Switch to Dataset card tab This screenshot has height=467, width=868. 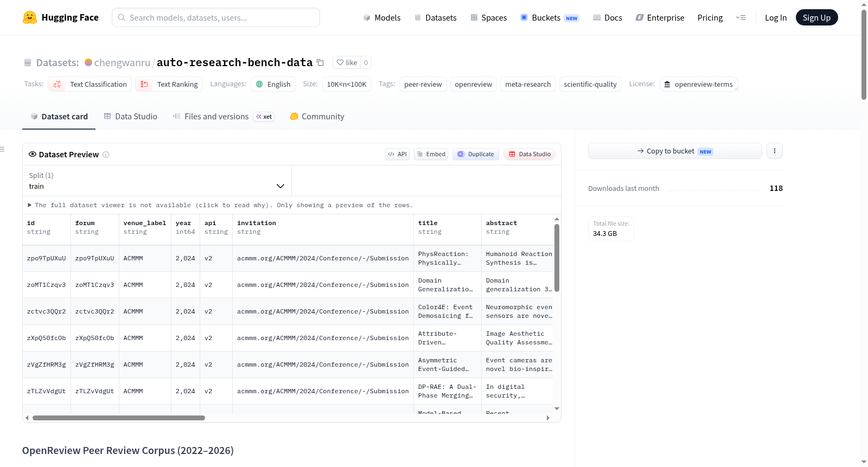pos(59,116)
